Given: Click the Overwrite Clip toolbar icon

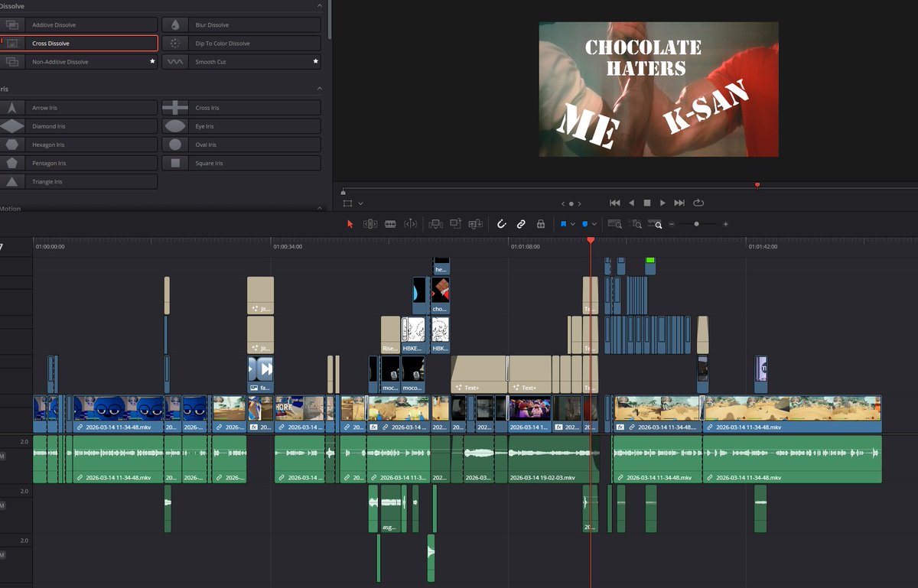Looking at the screenshot, I should pyautogui.click(x=455, y=224).
